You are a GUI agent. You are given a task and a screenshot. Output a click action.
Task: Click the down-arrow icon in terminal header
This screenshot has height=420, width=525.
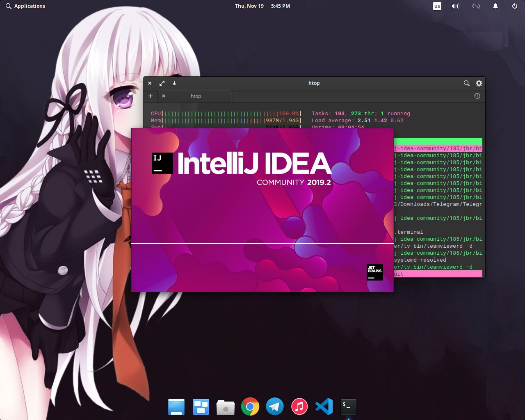click(x=174, y=83)
